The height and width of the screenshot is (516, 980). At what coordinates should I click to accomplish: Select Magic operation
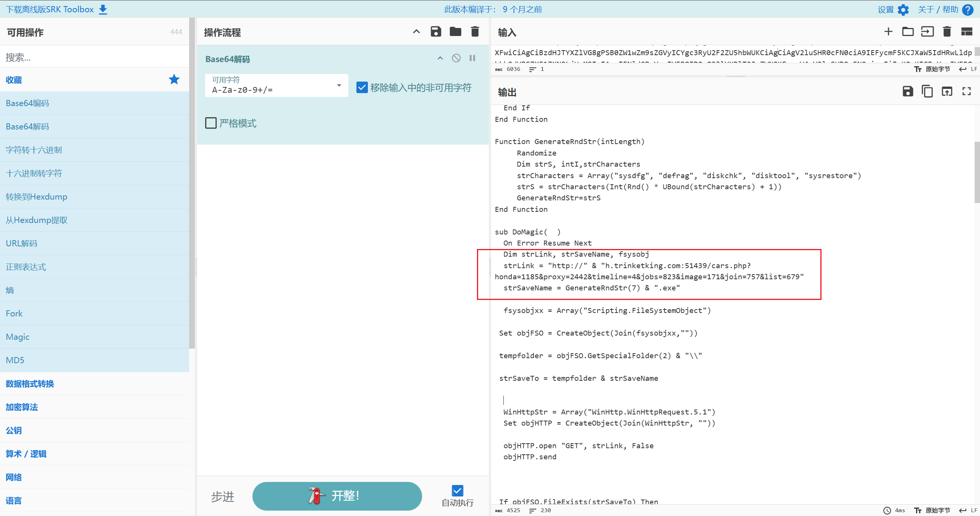click(x=95, y=337)
